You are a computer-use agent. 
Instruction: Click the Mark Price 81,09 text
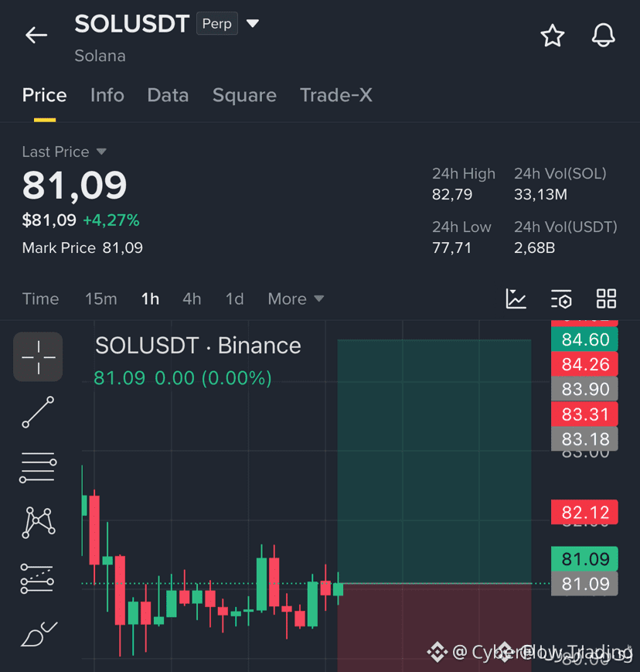(x=82, y=247)
